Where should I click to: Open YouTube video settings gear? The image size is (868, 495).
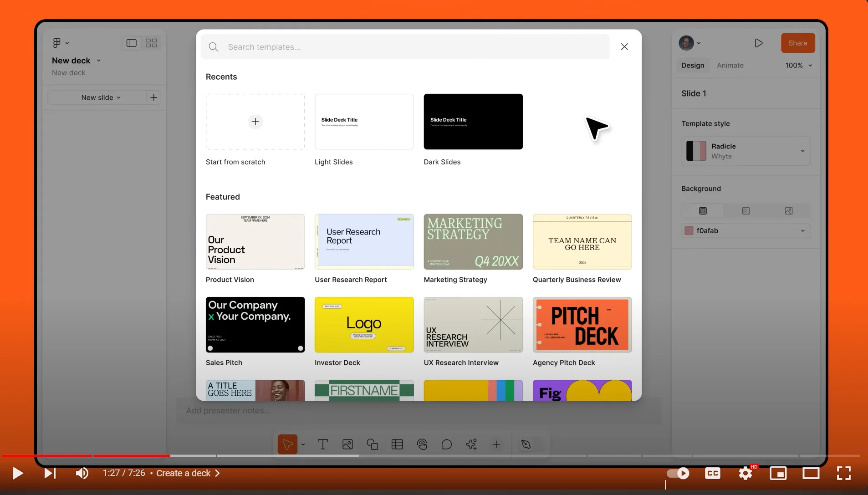745,473
